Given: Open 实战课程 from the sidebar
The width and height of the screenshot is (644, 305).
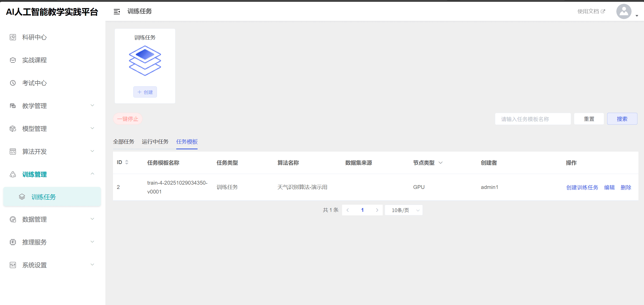Looking at the screenshot, I should click(x=34, y=60).
